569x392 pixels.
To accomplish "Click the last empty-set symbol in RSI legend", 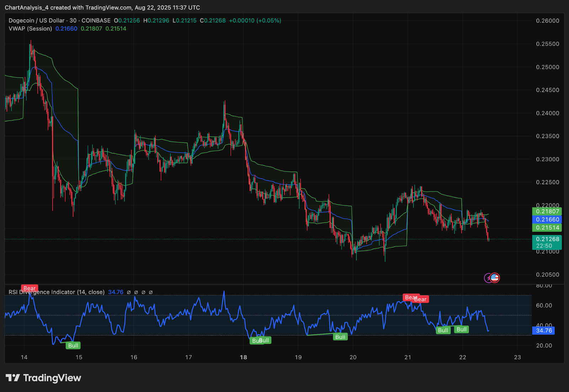I will coord(151,292).
